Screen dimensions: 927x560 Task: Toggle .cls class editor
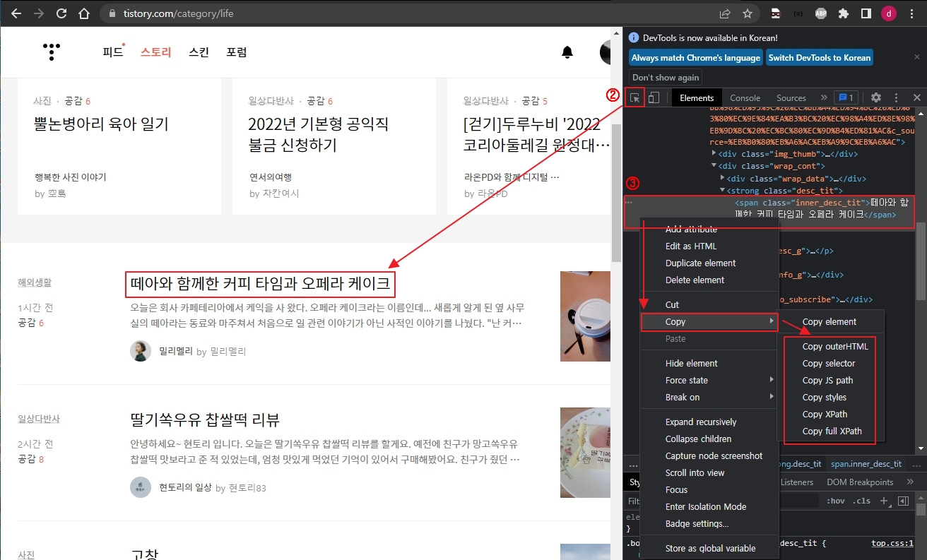tap(862, 501)
